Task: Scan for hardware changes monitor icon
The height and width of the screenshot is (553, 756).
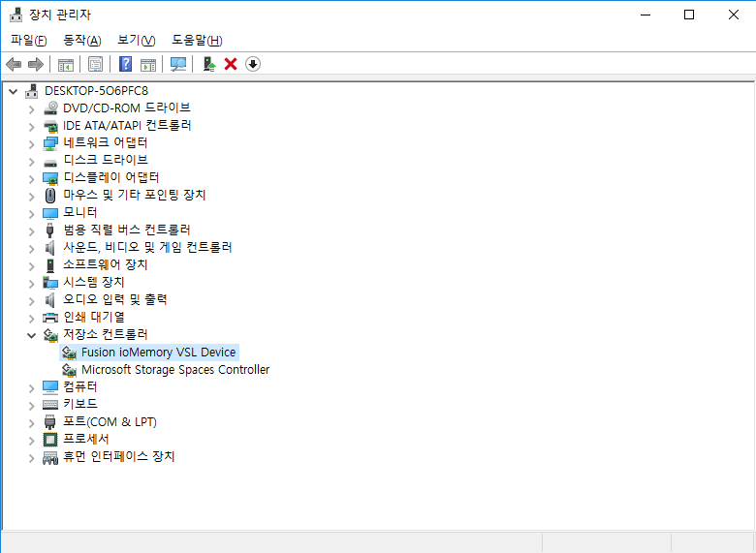Action: pyautogui.click(x=178, y=64)
